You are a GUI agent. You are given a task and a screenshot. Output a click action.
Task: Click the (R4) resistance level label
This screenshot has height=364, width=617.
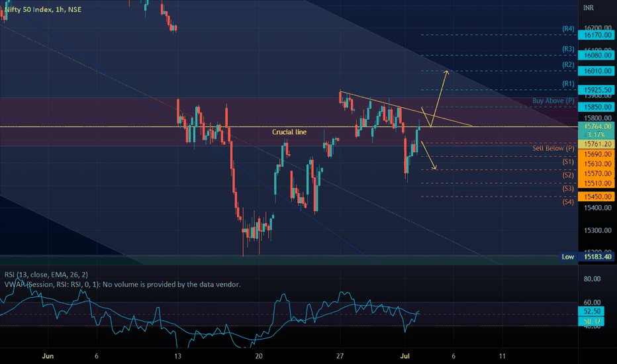[x=568, y=28]
